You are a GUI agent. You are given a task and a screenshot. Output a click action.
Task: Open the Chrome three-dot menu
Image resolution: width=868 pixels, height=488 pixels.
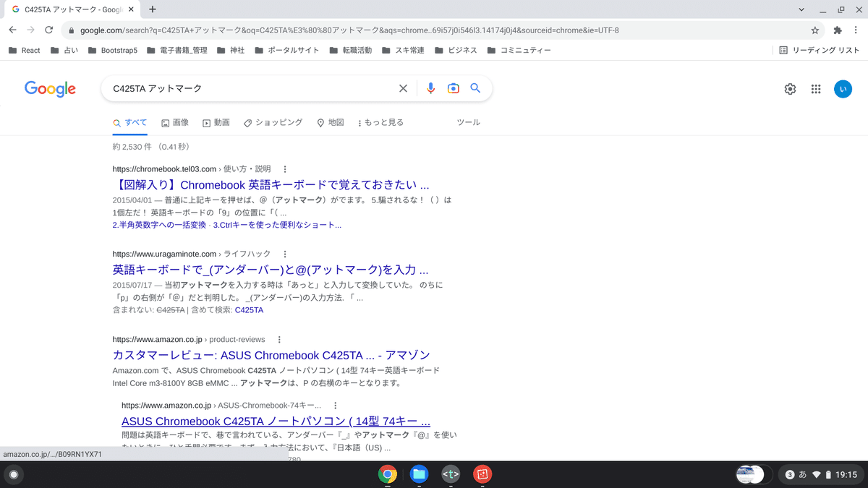[857, 30]
